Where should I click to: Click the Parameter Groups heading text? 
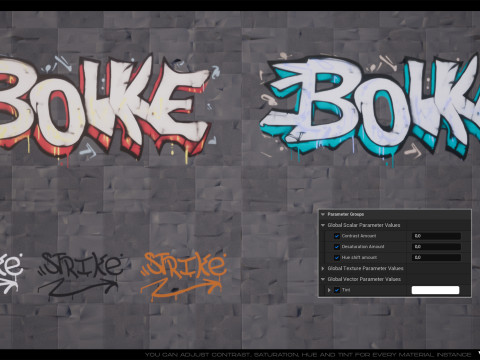point(346,214)
